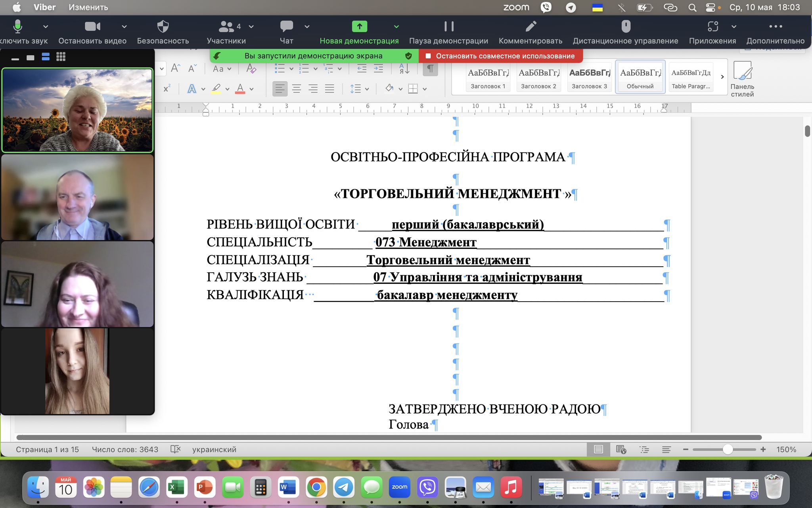Minimize Zoom video panel

click(x=15, y=59)
